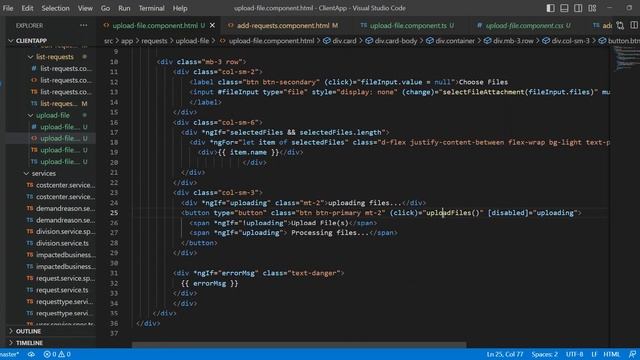
Task: Expand the TIMELINE section
Action: 29,342
